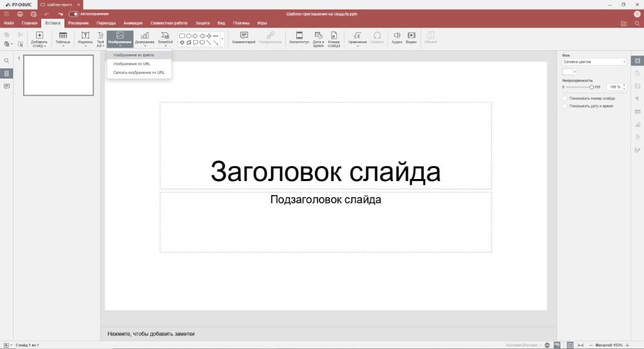Insert a table using Таблица icon
644x349 pixels.
pyautogui.click(x=63, y=36)
